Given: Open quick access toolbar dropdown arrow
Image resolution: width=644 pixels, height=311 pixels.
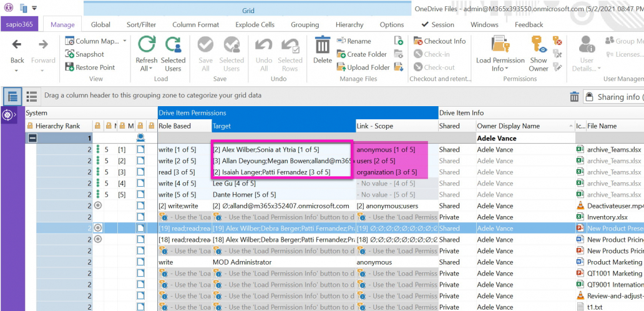Looking at the screenshot, I should (34, 7).
